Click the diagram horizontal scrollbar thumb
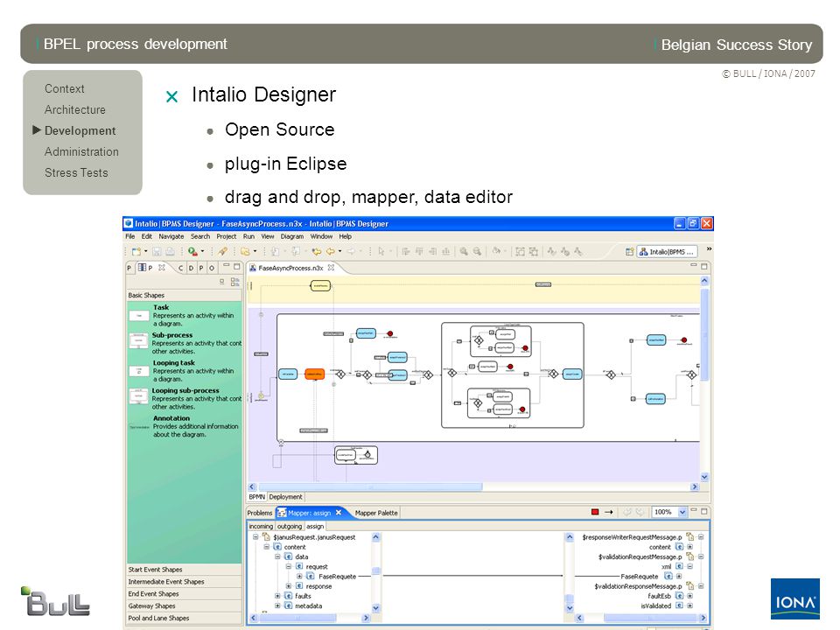This screenshot has height=630, width=840. (x=371, y=487)
